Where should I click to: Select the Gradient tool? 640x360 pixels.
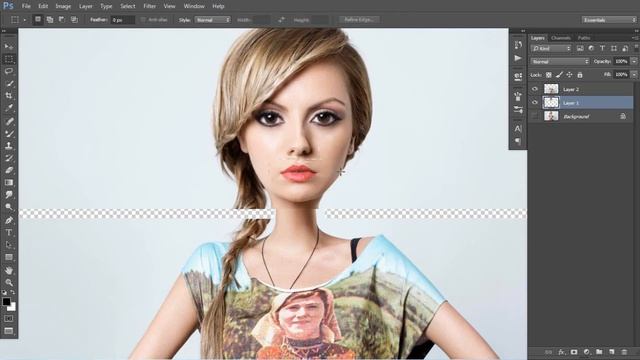tap(9, 182)
